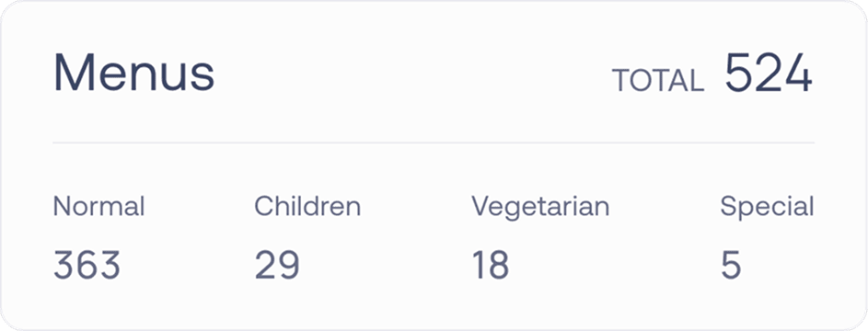
Task: Click the Children category label
Action: pyautogui.click(x=307, y=207)
